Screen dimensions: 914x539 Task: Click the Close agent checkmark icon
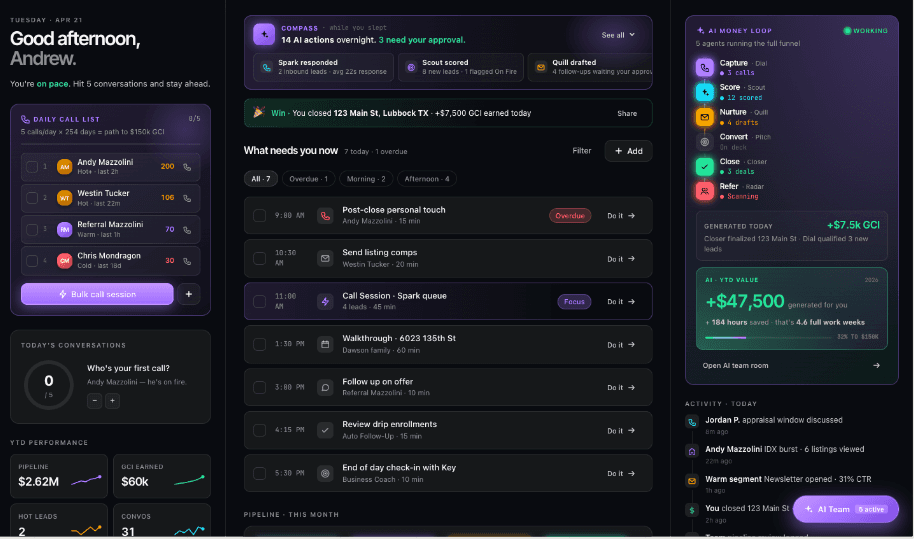704,167
